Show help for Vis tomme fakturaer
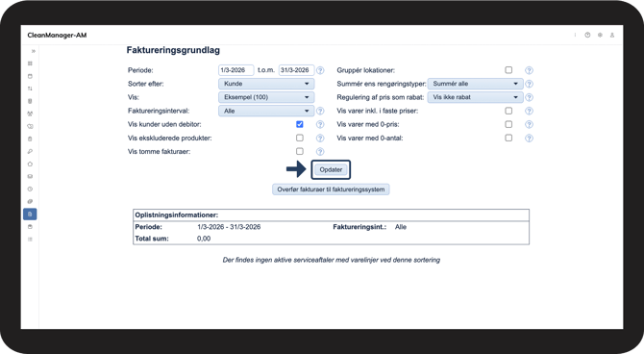 tap(320, 152)
